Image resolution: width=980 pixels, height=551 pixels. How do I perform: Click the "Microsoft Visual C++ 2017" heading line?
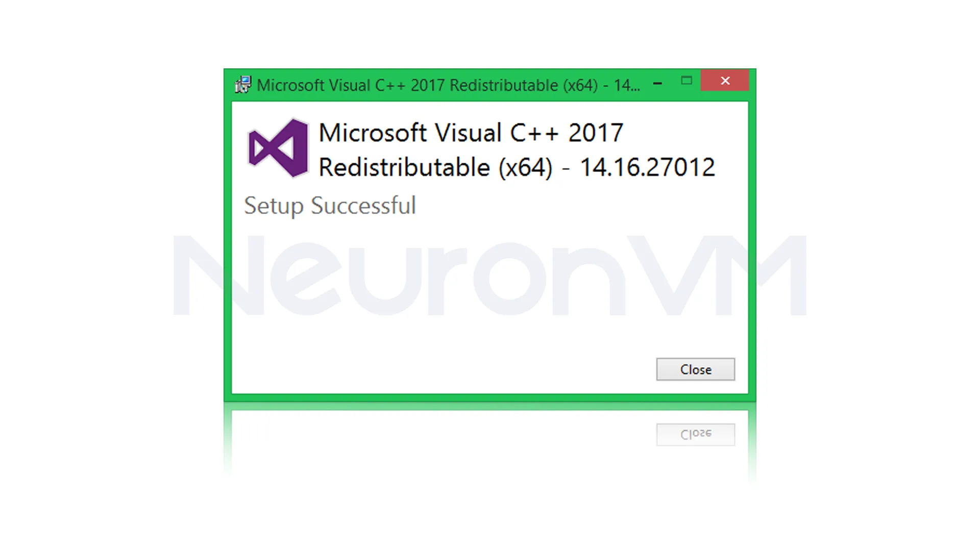point(471,133)
